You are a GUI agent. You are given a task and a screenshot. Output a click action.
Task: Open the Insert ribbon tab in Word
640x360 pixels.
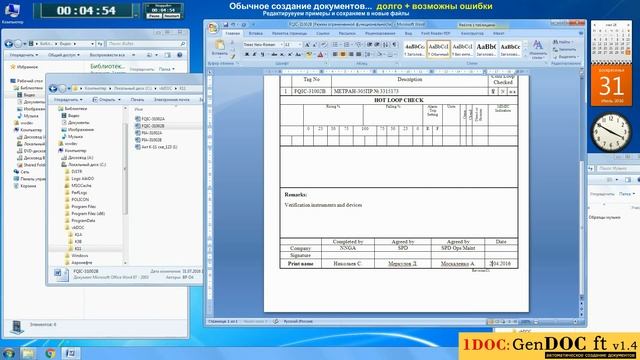pyautogui.click(x=256, y=33)
